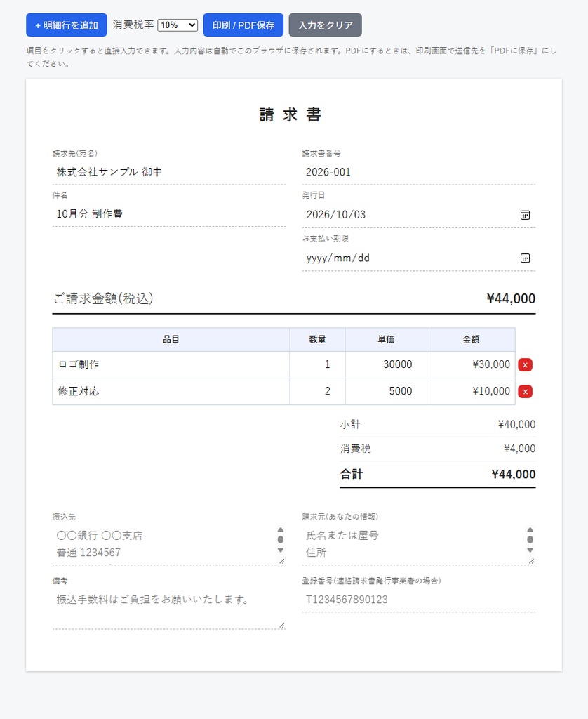Click the scroll down arrow in 請求元 textarea
588x719 pixels.
coord(530,550)
